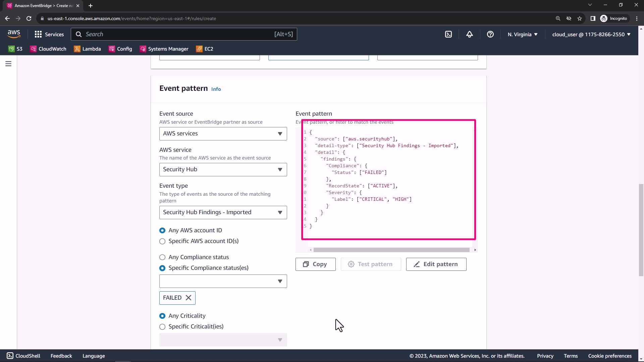
Task: Expand the Event source AWS services dropdown
Action: click(x=223, y=134)
